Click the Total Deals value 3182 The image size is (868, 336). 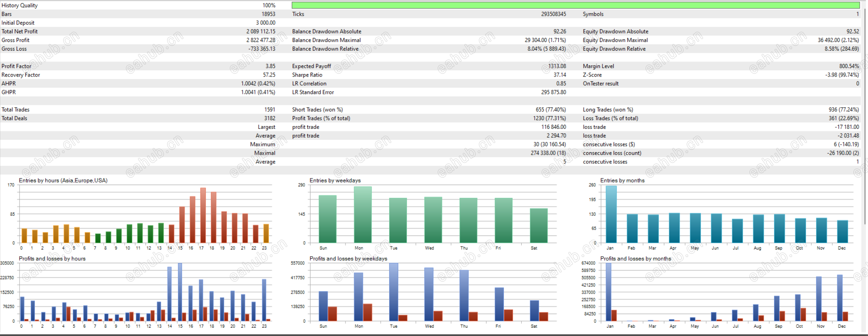pos(270,119)
